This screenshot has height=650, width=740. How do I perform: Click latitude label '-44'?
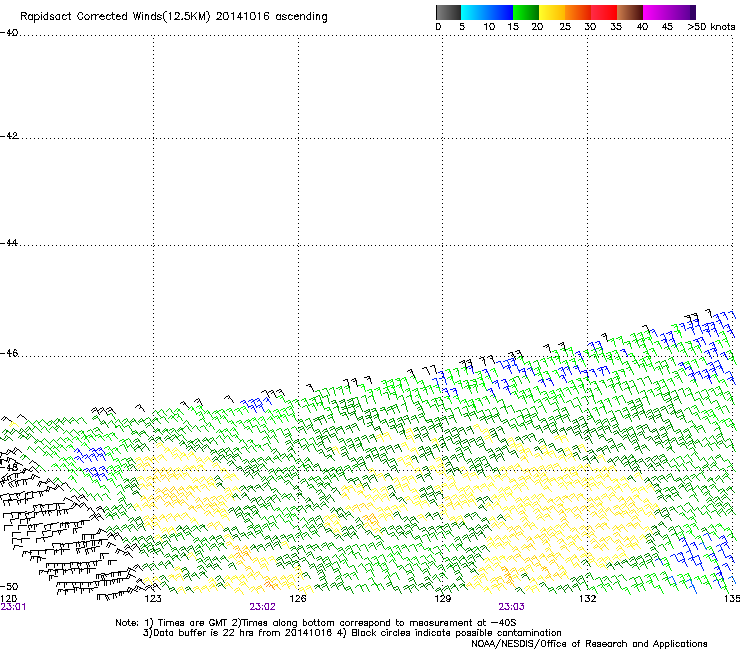(x=9, y=243)
